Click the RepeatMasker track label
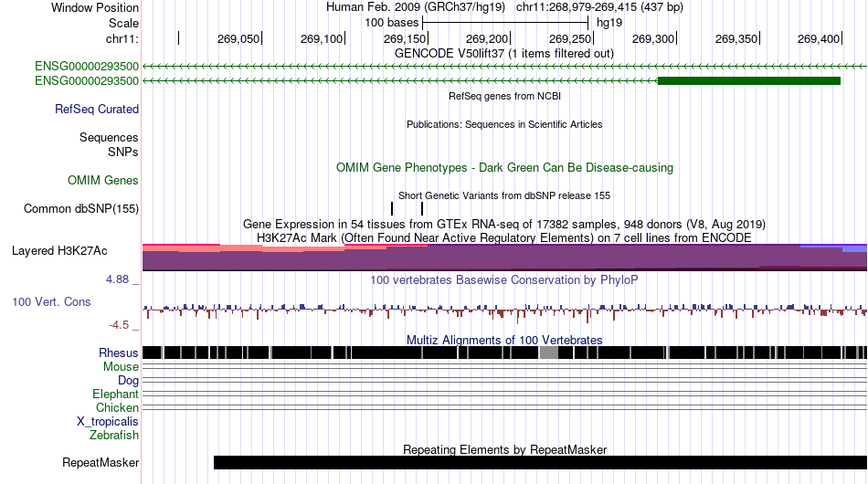 (101, 462)
